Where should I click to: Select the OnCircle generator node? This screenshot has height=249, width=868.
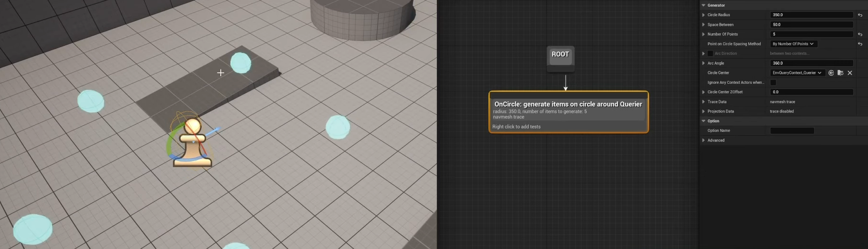[568, 104]
